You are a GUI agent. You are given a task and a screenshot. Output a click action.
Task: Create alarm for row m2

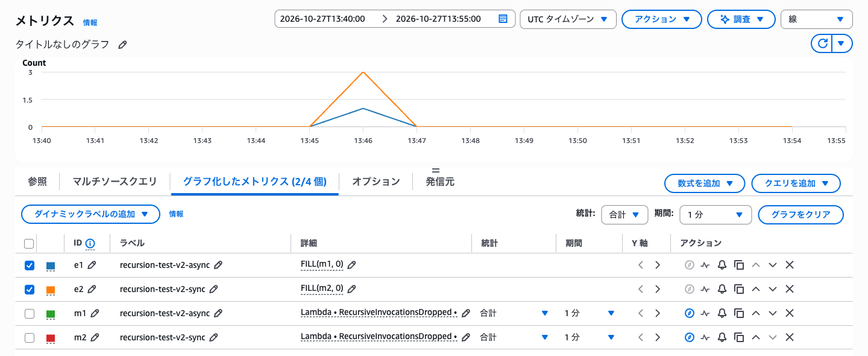722,337
